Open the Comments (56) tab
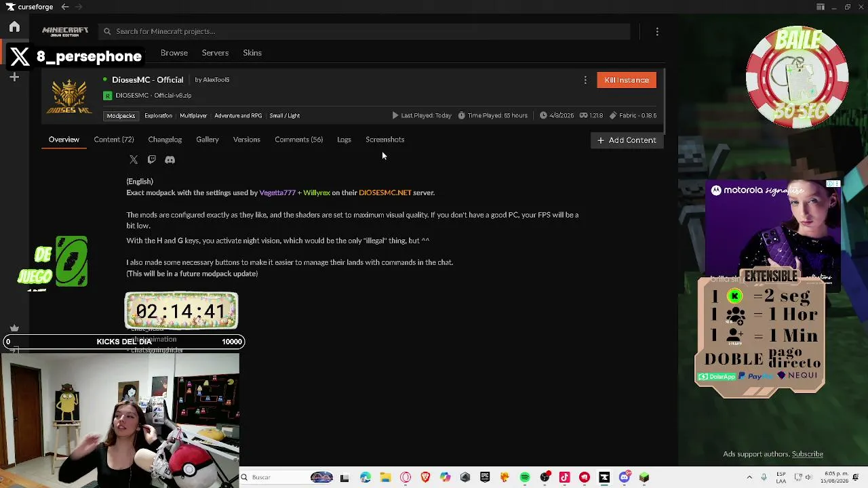Screen dimensions: 868x488 pyautogui.click(x=298, y=140)
